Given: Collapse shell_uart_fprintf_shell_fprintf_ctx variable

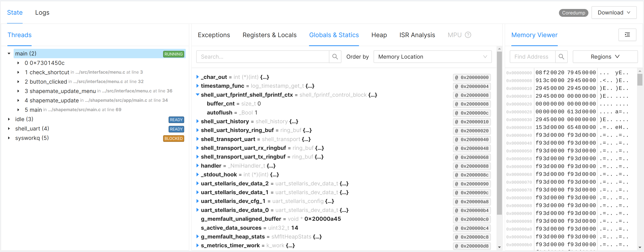Looking at the screenshot, I should 197,95.
